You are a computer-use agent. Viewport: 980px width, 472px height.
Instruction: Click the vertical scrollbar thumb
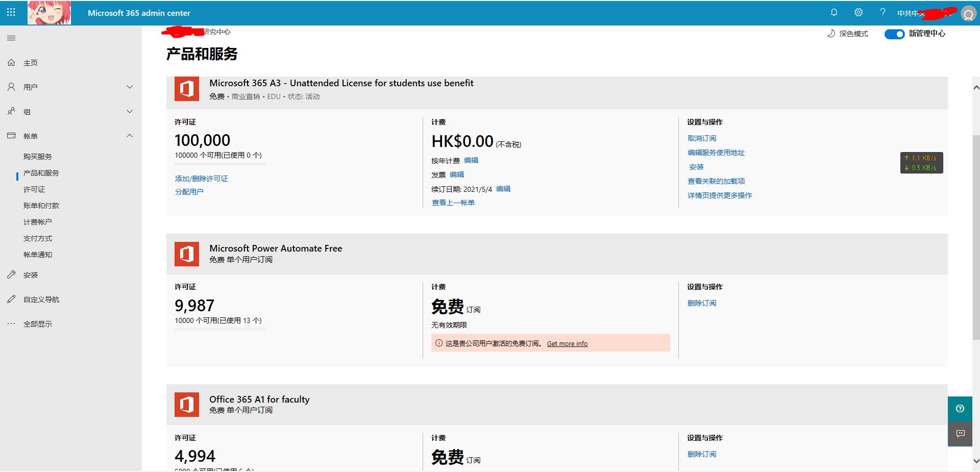(976, 237)
